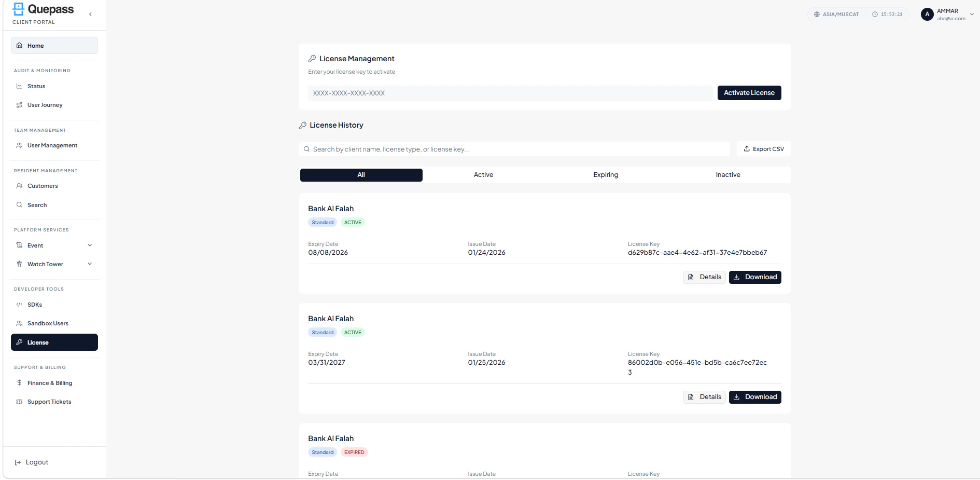Click the license key starting 86002d0b
This screenshot has width=980, height=480.
tap(697, 367)
